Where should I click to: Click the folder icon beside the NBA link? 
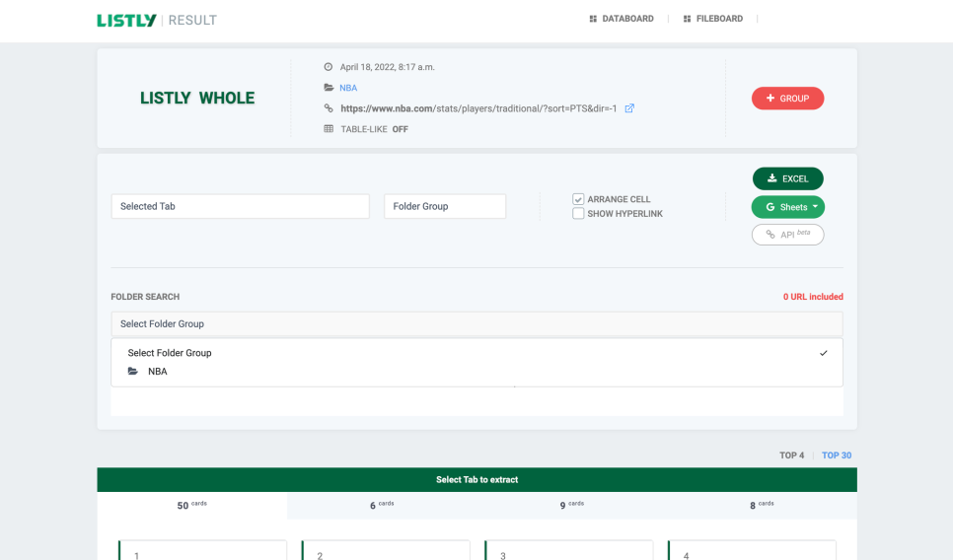pos(329,88)
